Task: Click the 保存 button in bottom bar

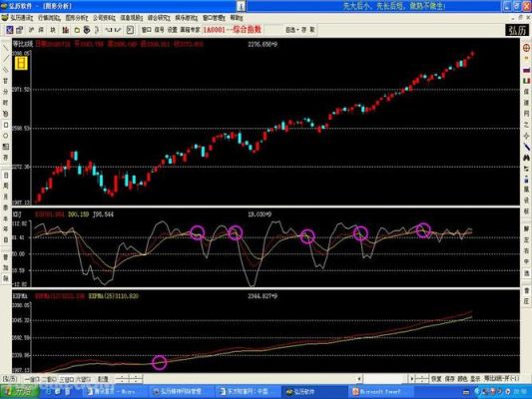Action: (x=449, y=379)
